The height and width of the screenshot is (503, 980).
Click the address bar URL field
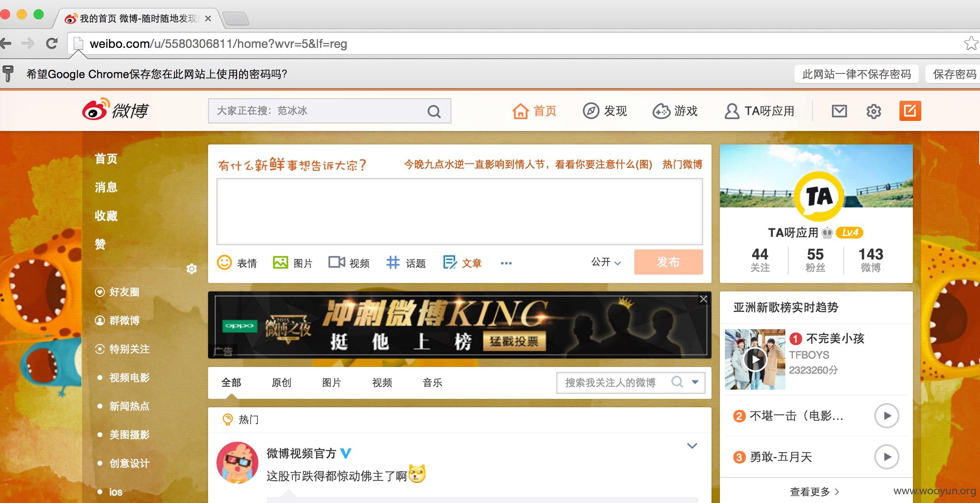(516, 44)
